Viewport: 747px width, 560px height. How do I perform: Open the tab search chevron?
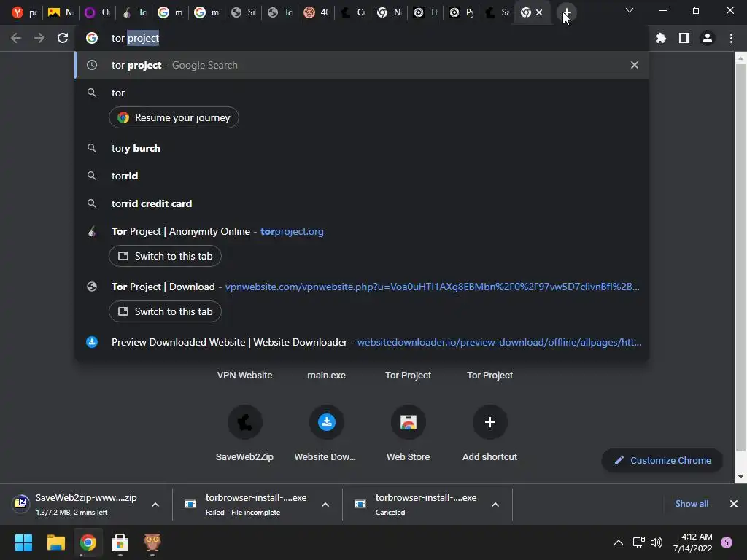point(630,10)
